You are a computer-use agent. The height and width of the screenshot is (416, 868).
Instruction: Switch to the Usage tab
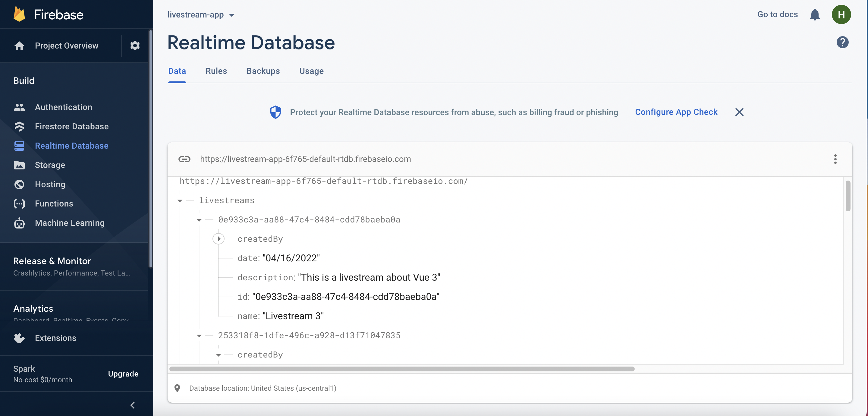pos(311,71)
